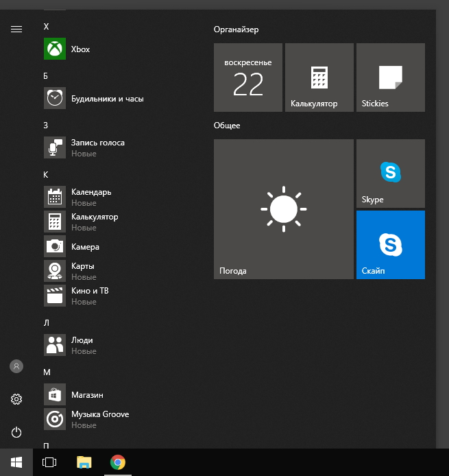Image resolution: width=449 pixels, height=476 pixels.
Task: Click the letter Л section header
Action: coord(46,322)
